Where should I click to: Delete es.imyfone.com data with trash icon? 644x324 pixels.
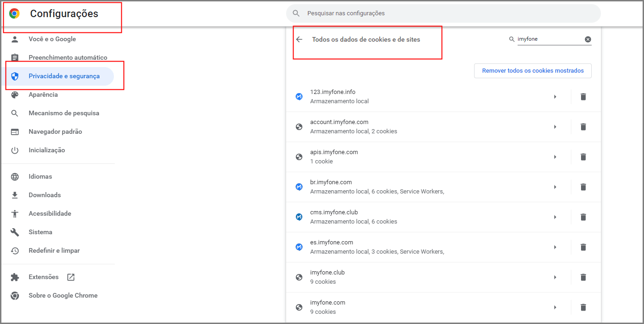583,247
